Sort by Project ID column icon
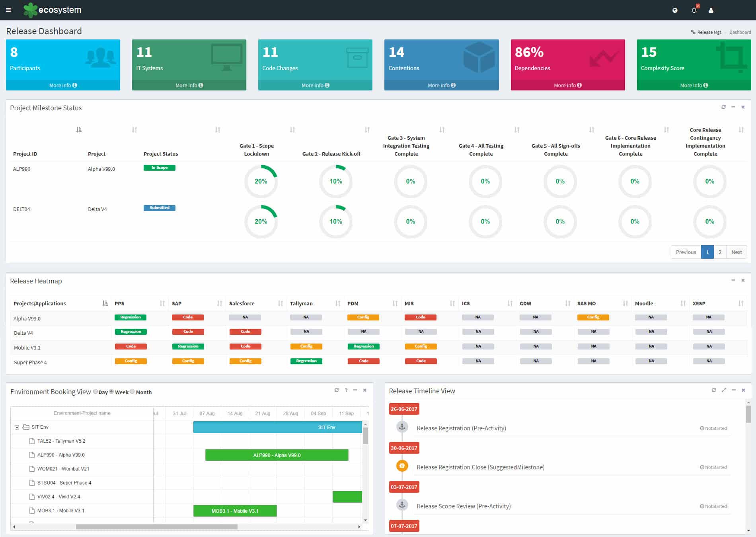 pos(79,130)
